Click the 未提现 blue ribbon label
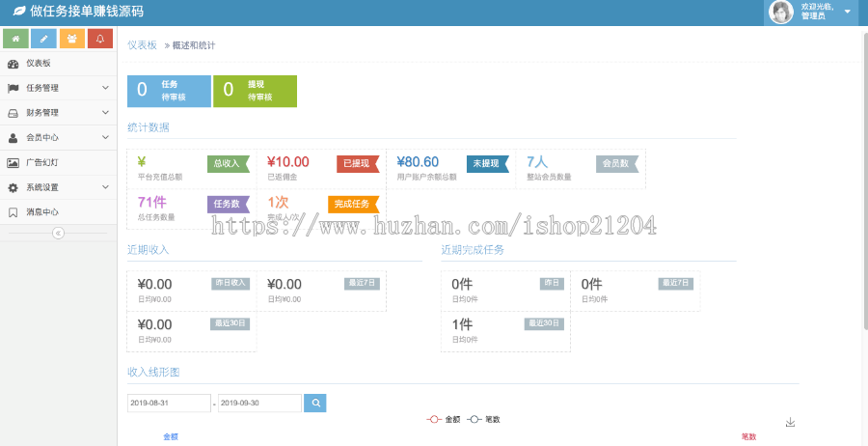Image resolution: width=868 pixels, height=446 pixels. point(488,164)
